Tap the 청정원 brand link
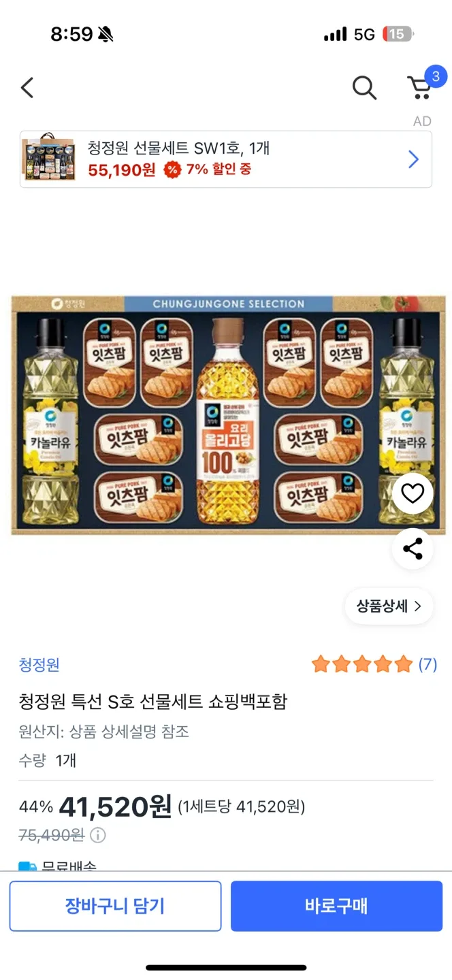The image size is (452, 980). (x=39, y=665)
